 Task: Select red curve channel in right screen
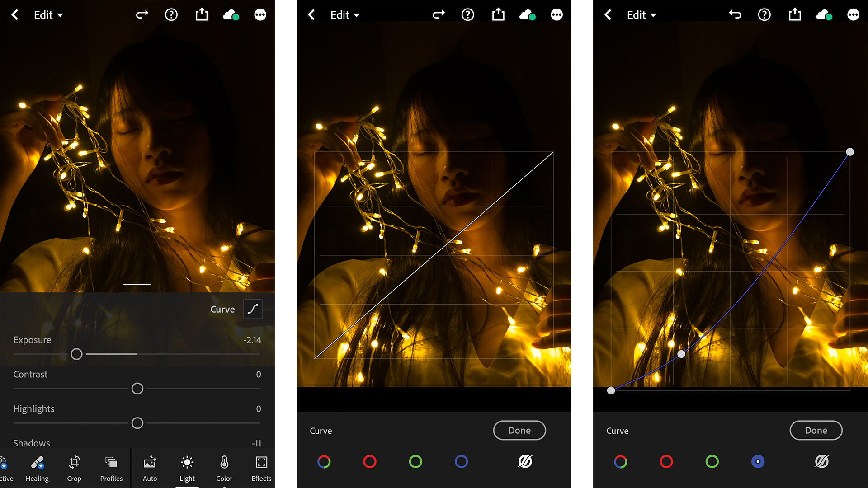point(666,461)
